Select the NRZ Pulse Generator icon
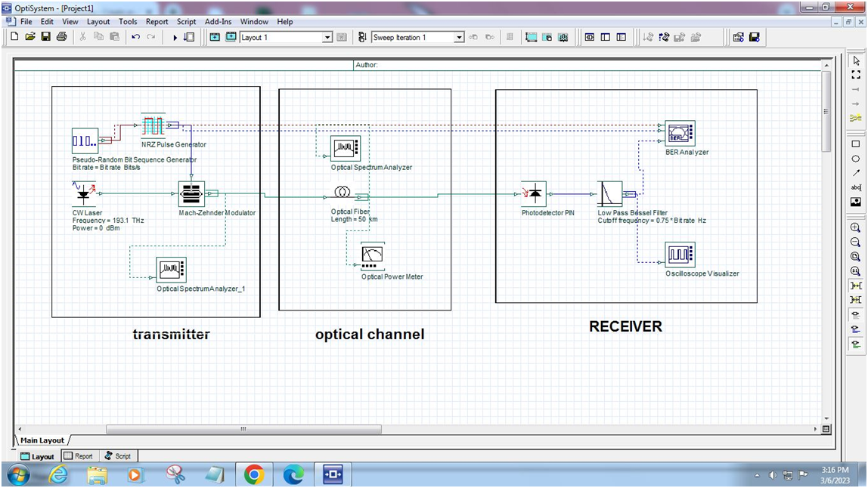Viewport: 868px width, 488px height. tap(153, 125)
